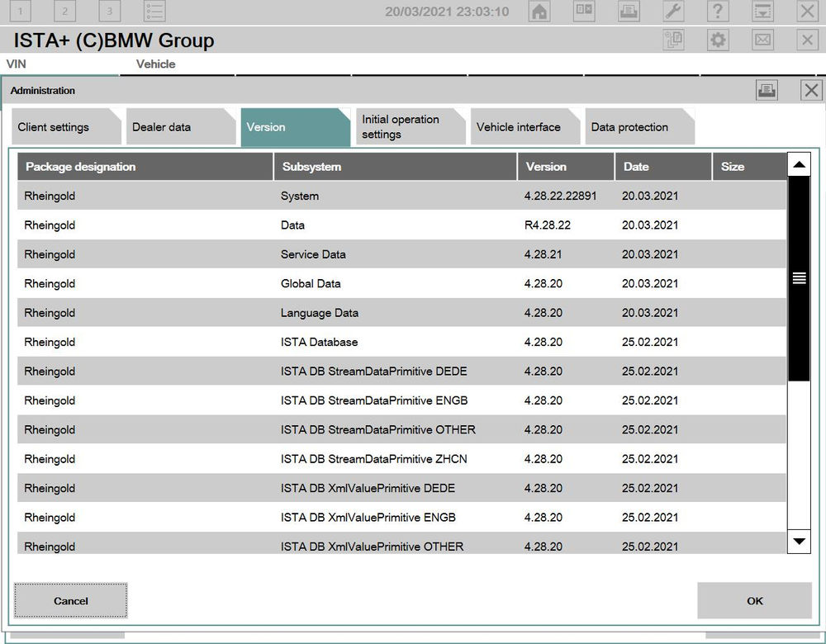Click the Home icon in top toolbar
Screen dimensions: 826x644
[x=539, y=12]
